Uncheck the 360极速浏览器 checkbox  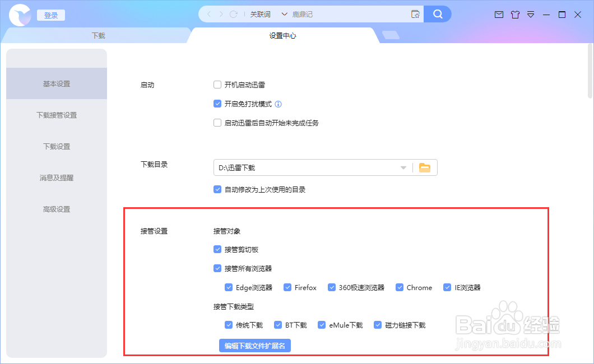click(332, 287)
